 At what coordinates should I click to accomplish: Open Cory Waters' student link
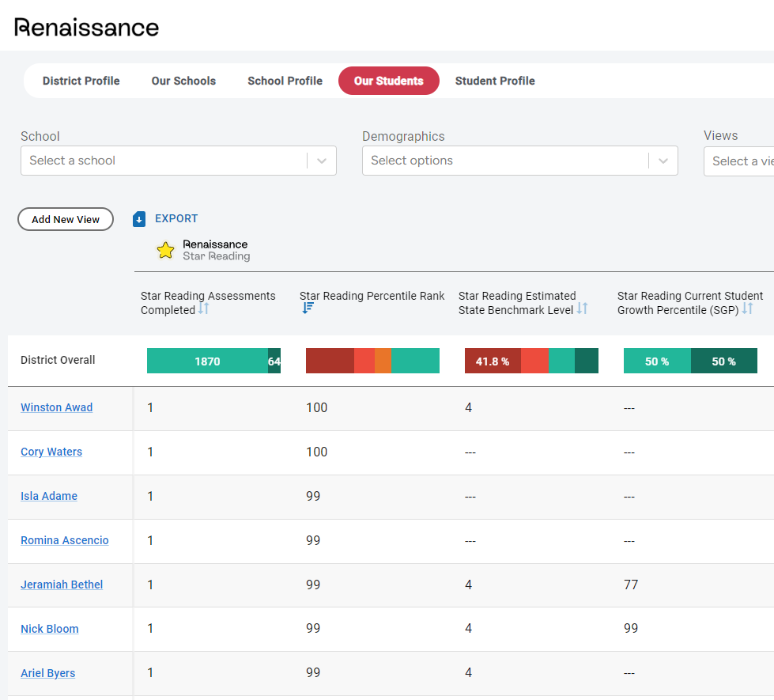[51, 452]
